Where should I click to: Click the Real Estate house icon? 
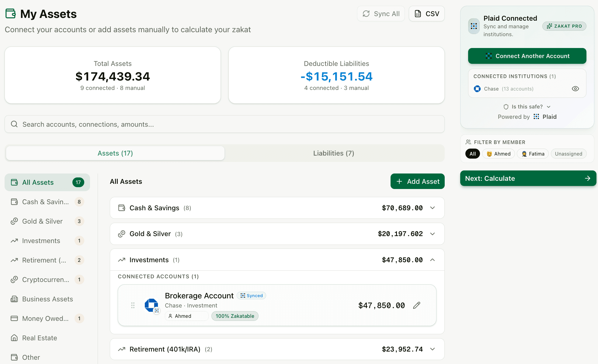(14, 338)
